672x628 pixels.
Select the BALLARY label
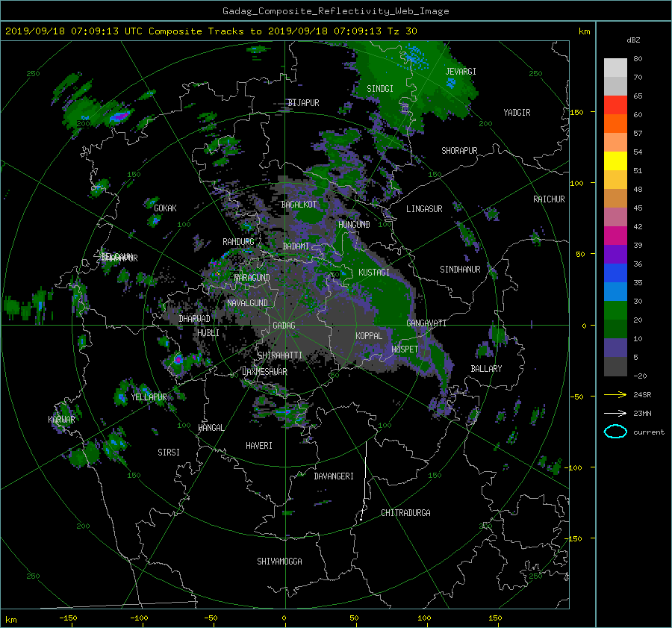486,369
